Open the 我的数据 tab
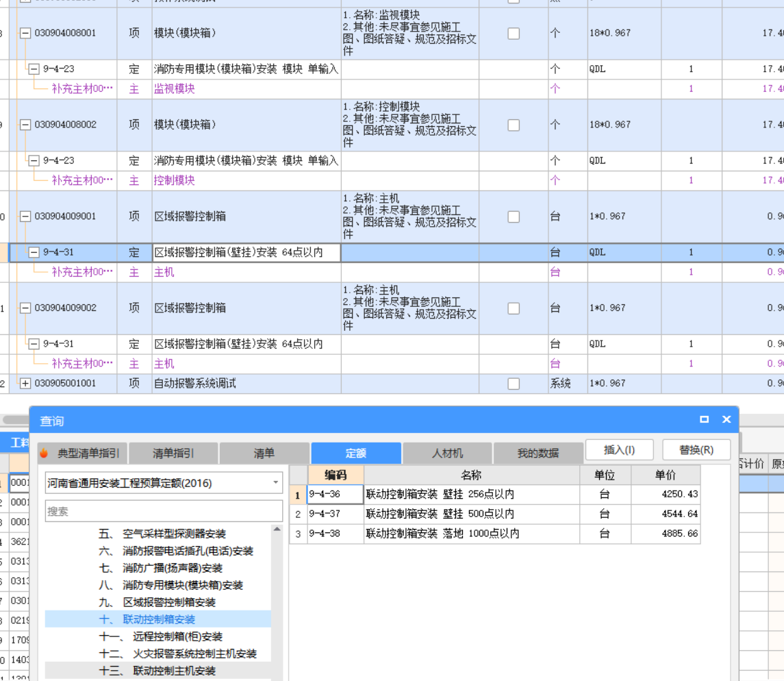784x681 pixels. point(538,454)
